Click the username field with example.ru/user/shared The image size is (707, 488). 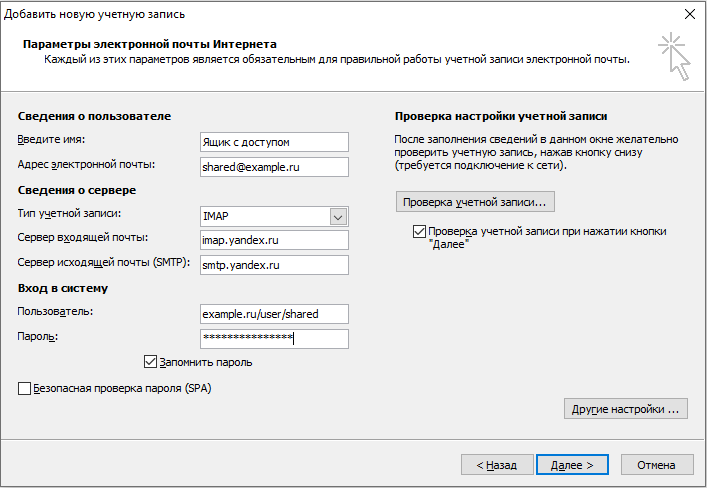click(x=273, y=314)
